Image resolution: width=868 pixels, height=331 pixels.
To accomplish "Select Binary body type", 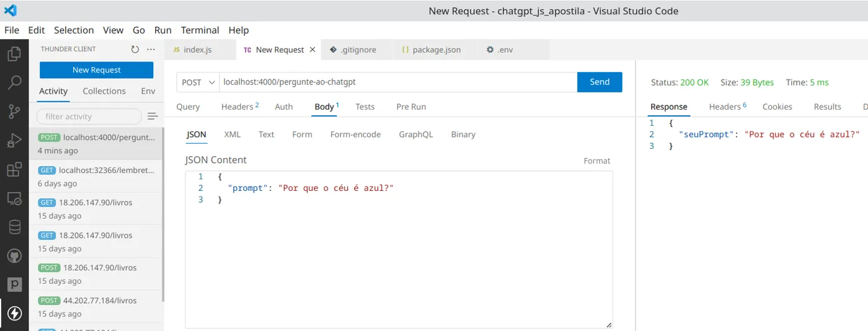I will 463,135.
